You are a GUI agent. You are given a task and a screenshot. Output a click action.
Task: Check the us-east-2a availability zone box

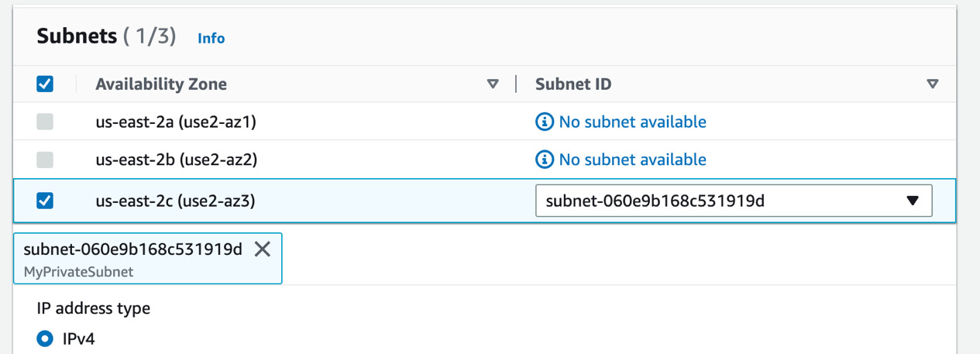pyautogui.click(x=45, y=122)
